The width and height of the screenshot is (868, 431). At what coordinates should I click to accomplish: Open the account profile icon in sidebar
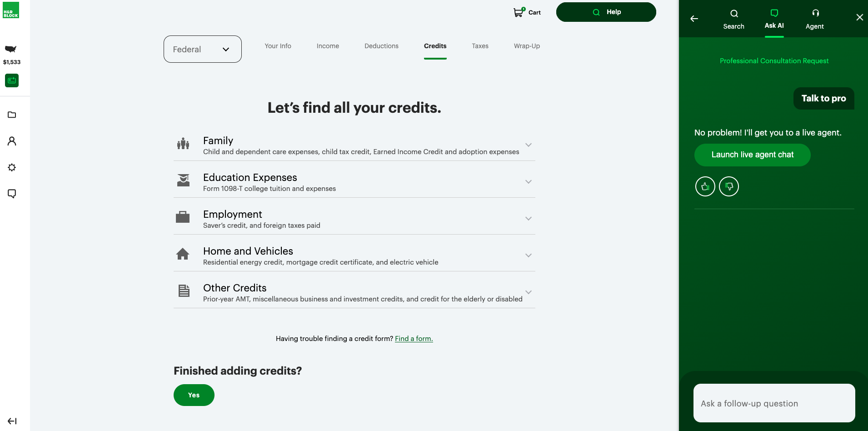12,141
